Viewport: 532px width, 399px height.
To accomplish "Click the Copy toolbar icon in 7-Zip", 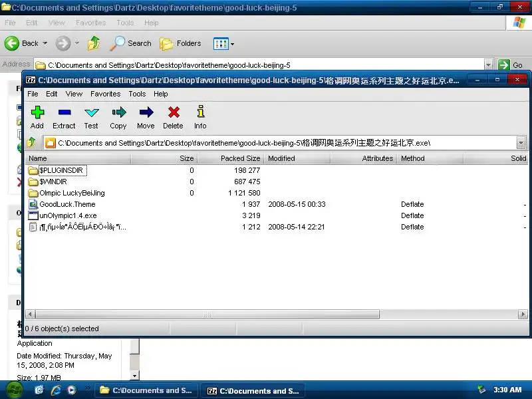I will click(118, 117).
